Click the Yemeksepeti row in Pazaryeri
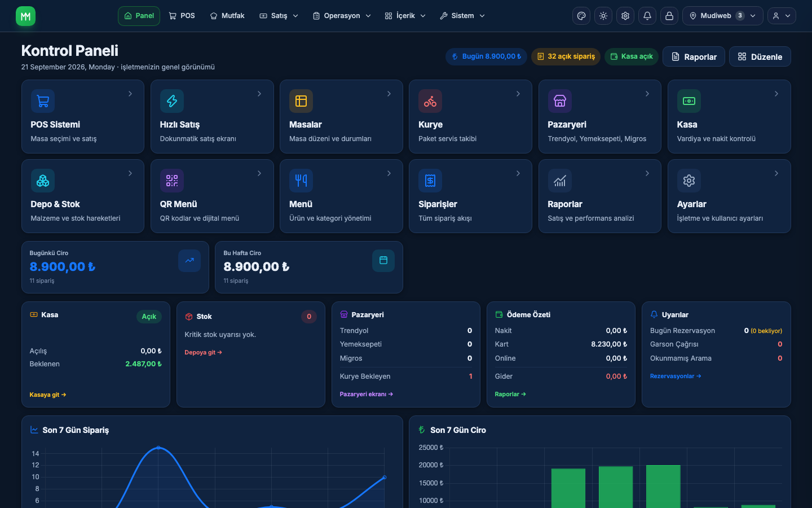This screenshot has width=812, height=508. point(406,344)
